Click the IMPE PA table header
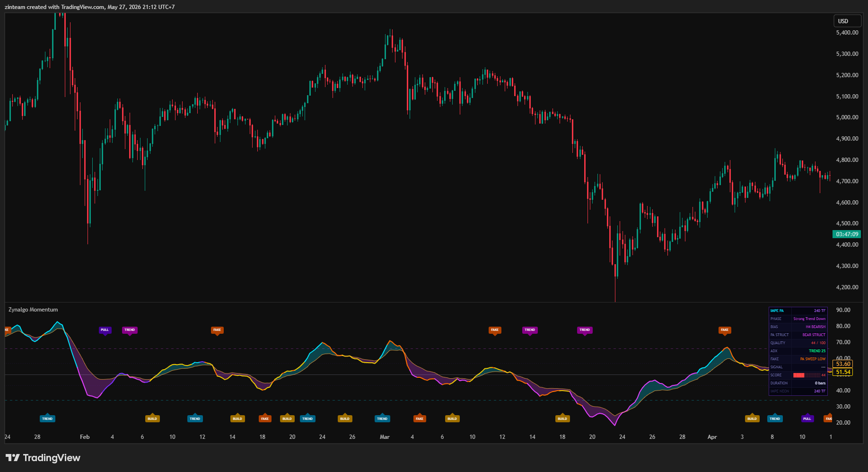 [777, 311]
